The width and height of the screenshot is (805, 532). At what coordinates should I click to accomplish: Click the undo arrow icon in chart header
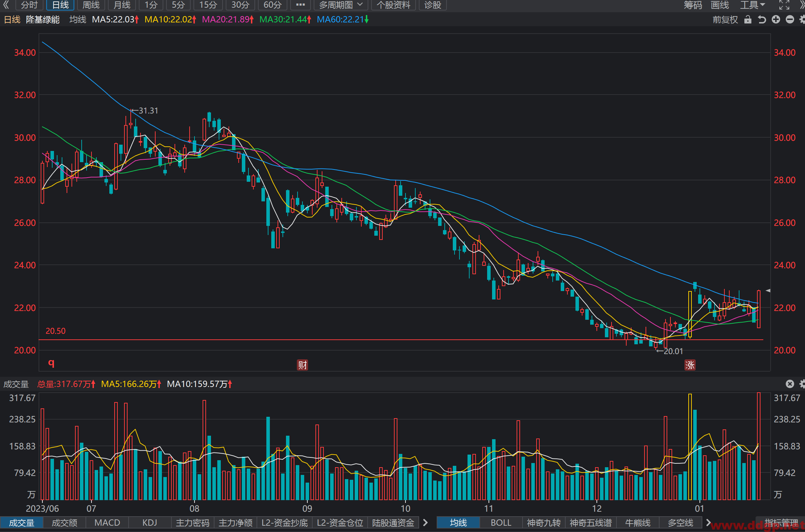point(762,20)
